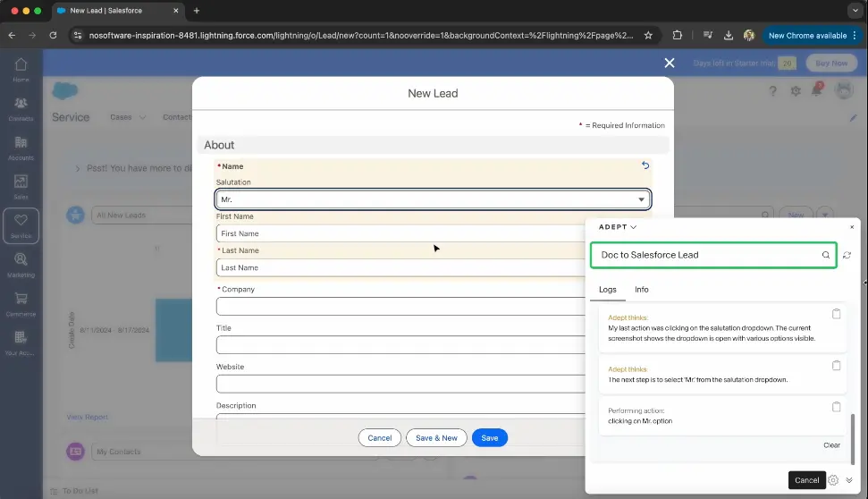Cancel the Adept running task
Viewport: 868px width, 499px height.
pyautogui.click(x=806, y=480)
